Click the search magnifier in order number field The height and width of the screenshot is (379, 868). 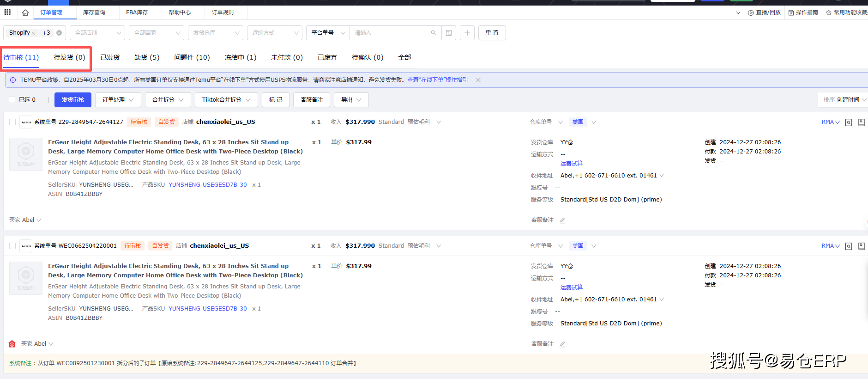click(433, 33)
